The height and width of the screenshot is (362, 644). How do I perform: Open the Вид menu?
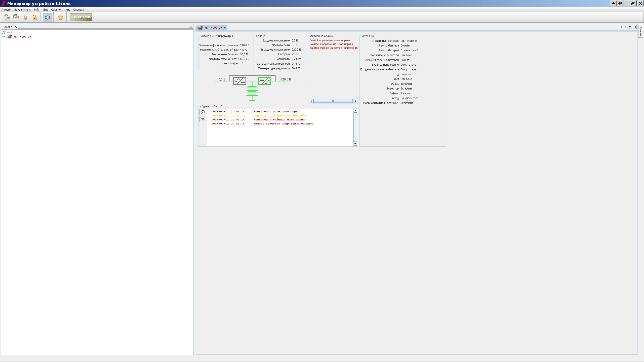coord(46,10)
